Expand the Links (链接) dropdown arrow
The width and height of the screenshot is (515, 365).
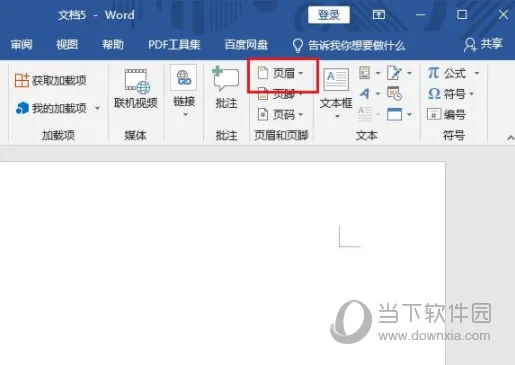click(x=185, y=115)
